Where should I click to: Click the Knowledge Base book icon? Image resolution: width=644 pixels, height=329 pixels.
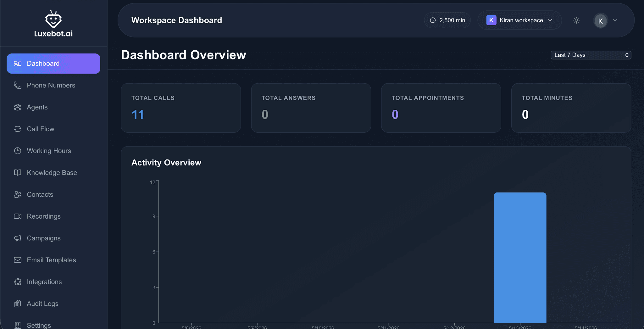[x=18, y=173]
